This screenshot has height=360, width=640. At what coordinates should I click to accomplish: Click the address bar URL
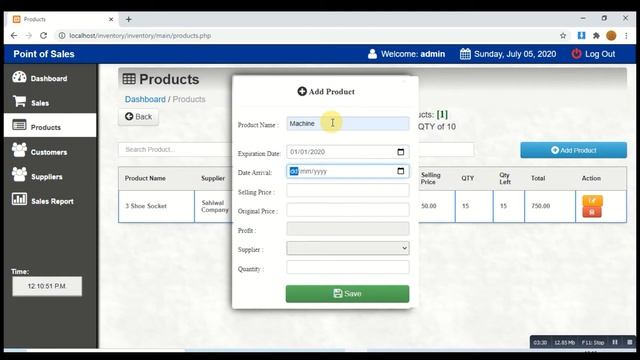(x=140, y=36)
